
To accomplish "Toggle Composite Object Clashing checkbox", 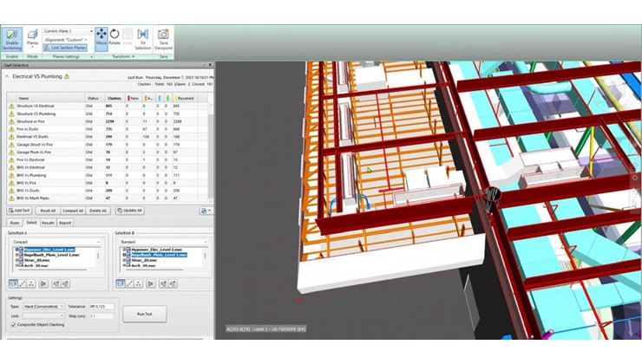I will pyautogui.click(x=12, y=325).
